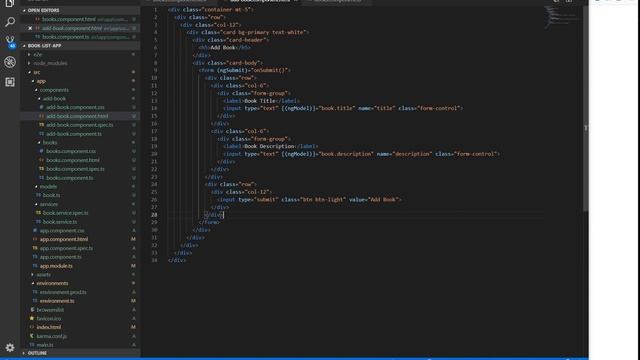Click the submit input line with btn-light
640x360 pixels.
click(309, 200)
